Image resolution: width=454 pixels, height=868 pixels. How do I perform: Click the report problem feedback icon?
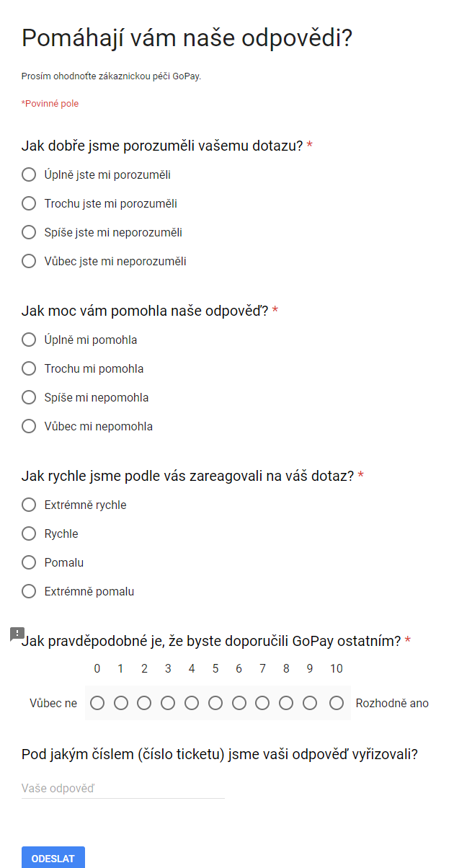pyautogui.click(x=17, y=634)
